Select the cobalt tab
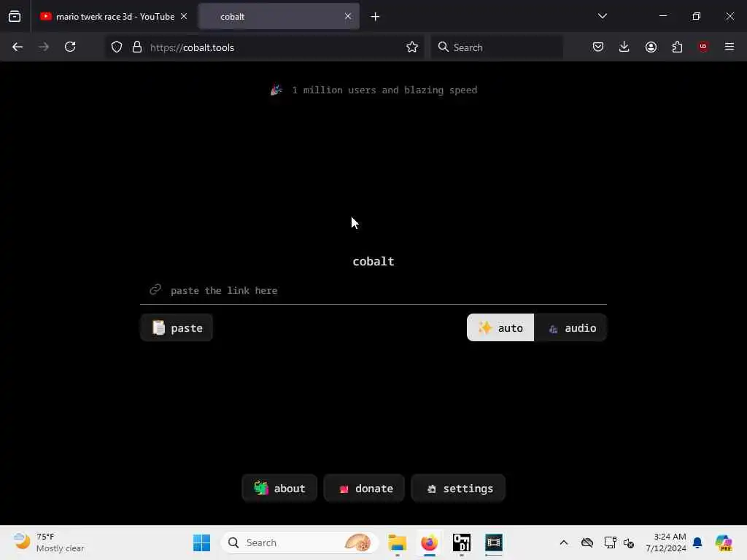Viewport: 747px width, 560px height. (279, 16)
